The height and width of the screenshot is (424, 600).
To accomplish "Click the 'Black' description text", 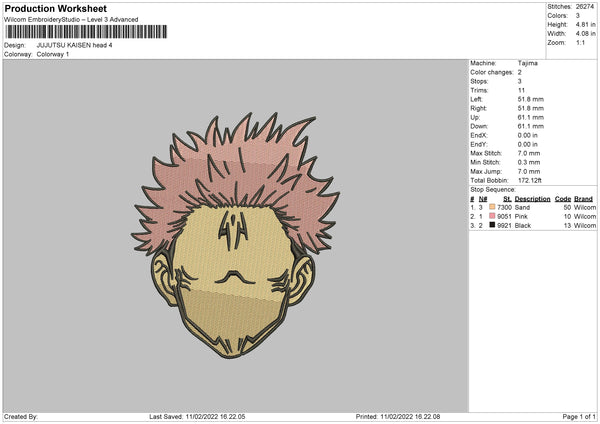I will coord(523,226).
